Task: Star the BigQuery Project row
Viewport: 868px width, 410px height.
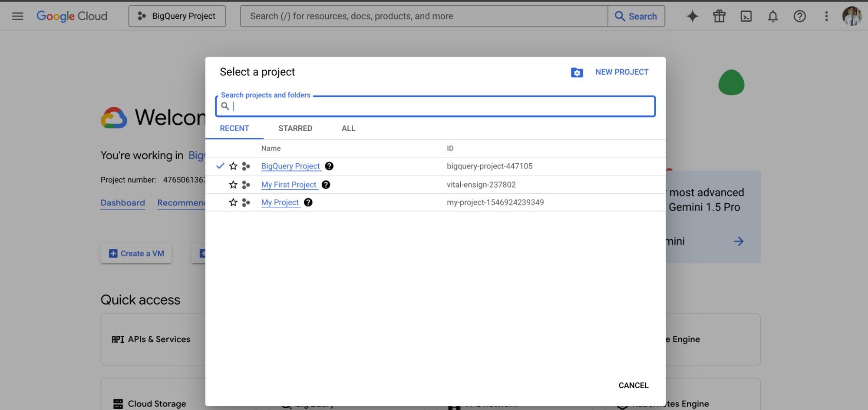Action: tap(233, 166)
